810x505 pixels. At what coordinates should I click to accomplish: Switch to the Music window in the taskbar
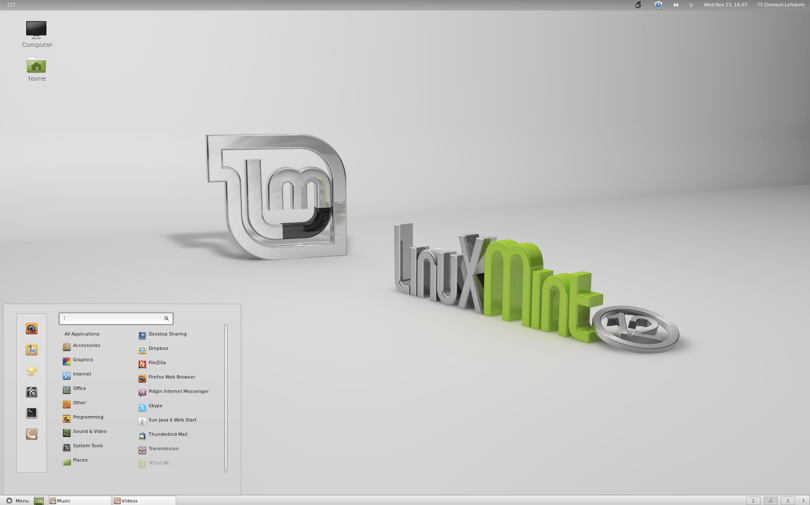[x=80, y=500]
